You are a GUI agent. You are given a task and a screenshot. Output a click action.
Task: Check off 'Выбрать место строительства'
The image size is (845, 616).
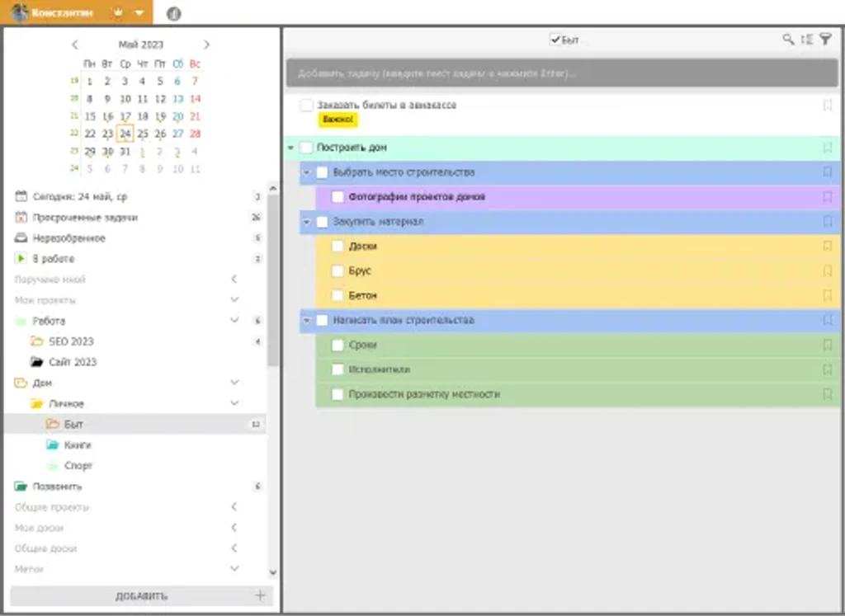tap(322, 172)
